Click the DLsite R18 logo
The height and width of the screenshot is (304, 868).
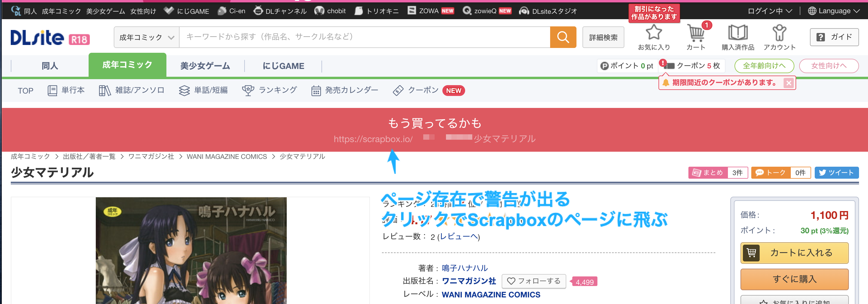(x=50, y=37)
